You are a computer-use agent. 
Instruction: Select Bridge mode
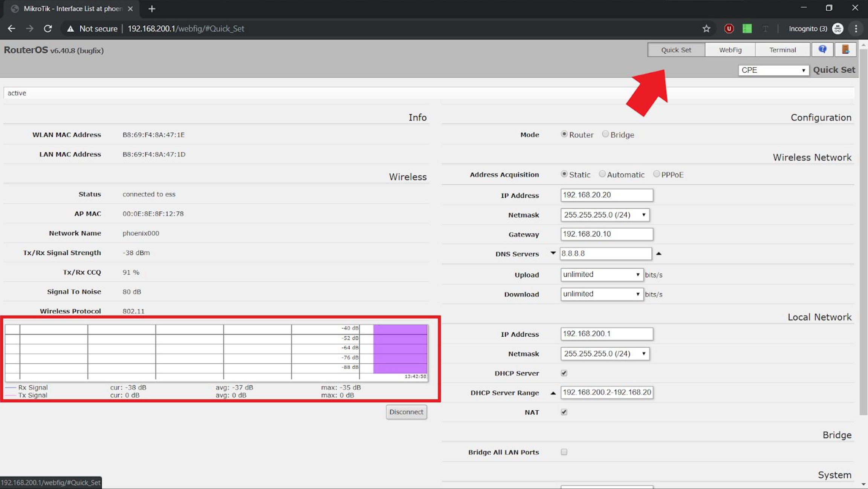(x=605, y=134)
